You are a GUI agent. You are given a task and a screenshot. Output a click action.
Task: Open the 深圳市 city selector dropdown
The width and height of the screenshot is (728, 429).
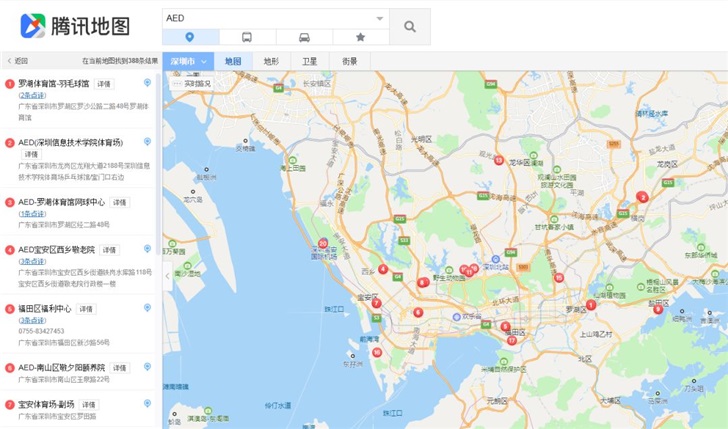188,61
